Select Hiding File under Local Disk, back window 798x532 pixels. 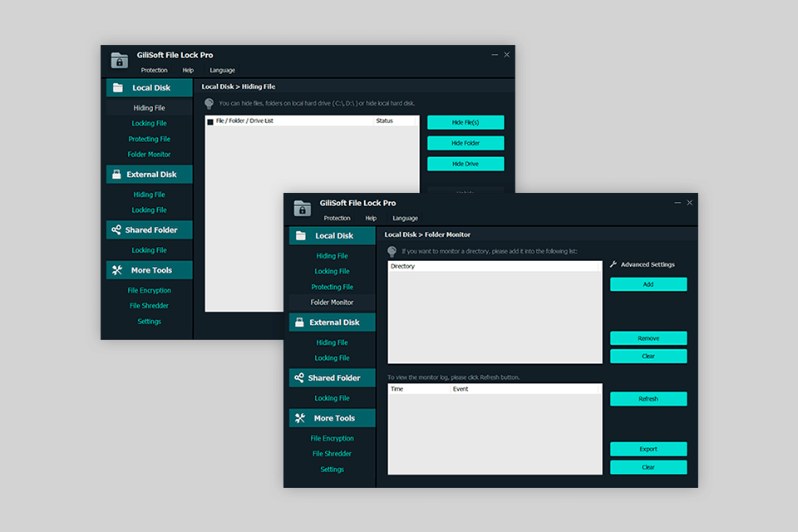pyautogui.click(x=149, y=108)
